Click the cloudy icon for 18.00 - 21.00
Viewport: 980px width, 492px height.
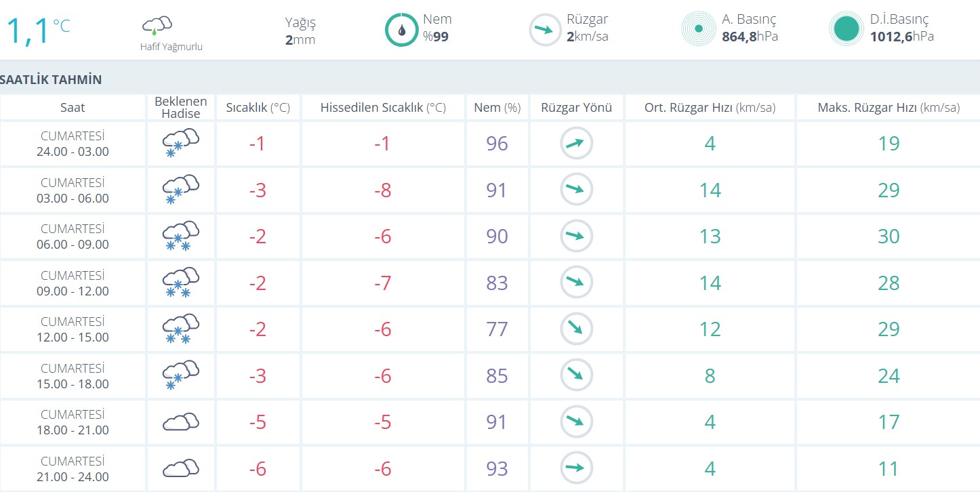[x=180, y=422]
